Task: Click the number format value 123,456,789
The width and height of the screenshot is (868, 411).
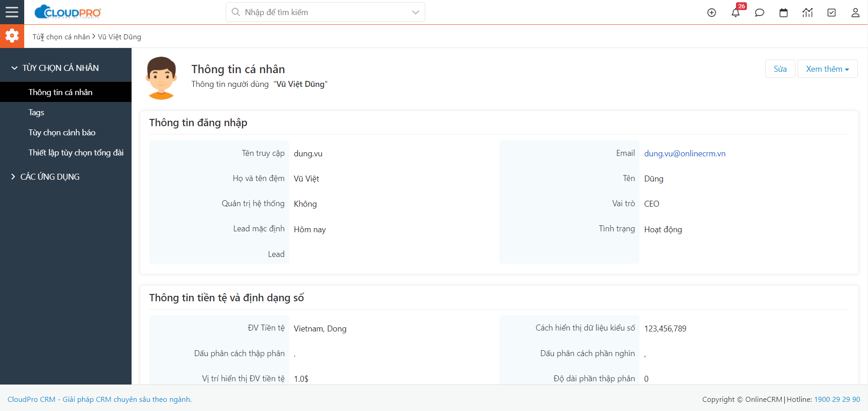Action: click(665, 329)
